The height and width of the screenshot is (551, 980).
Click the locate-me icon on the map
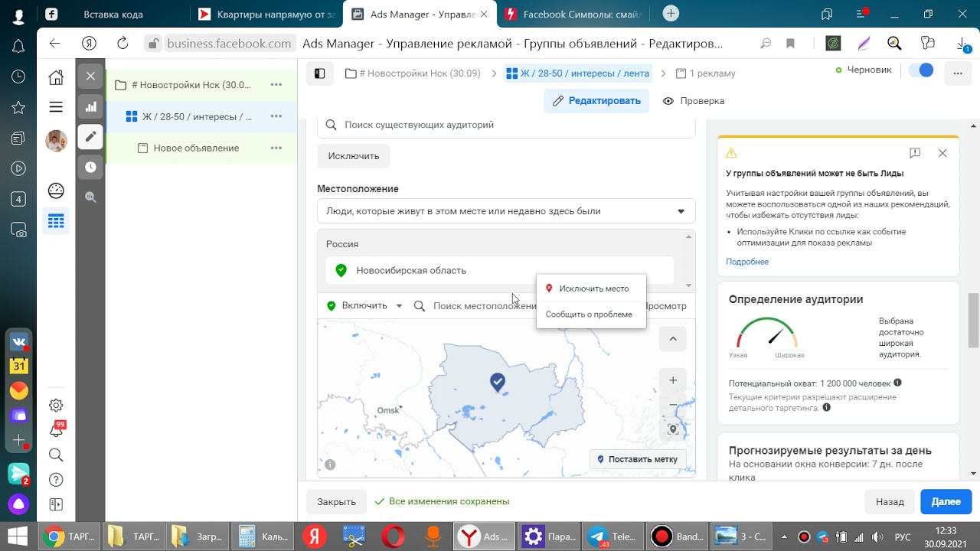pos(673,429)
